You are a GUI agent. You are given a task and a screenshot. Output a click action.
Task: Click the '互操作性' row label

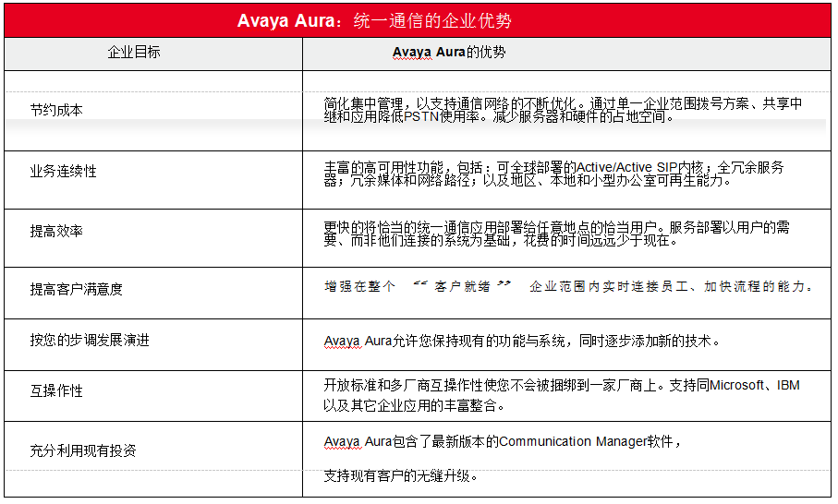56,390
